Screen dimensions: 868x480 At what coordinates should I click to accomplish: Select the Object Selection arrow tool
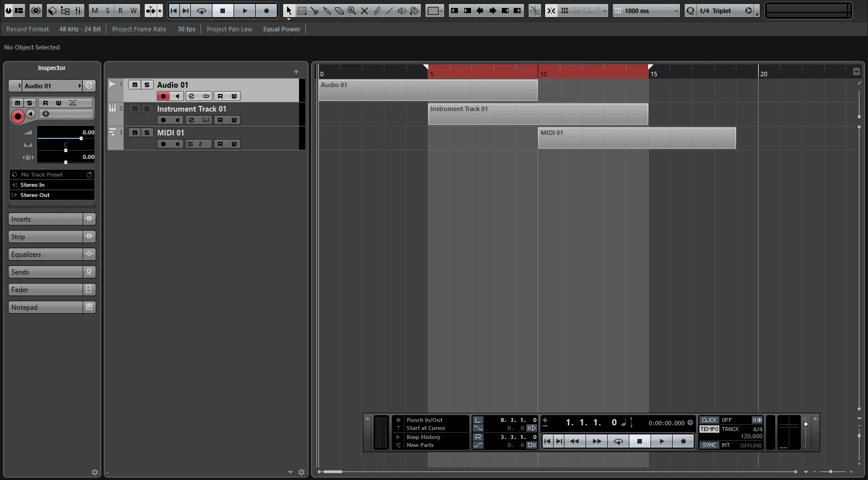pyautogui.click(x=289, y=11)
